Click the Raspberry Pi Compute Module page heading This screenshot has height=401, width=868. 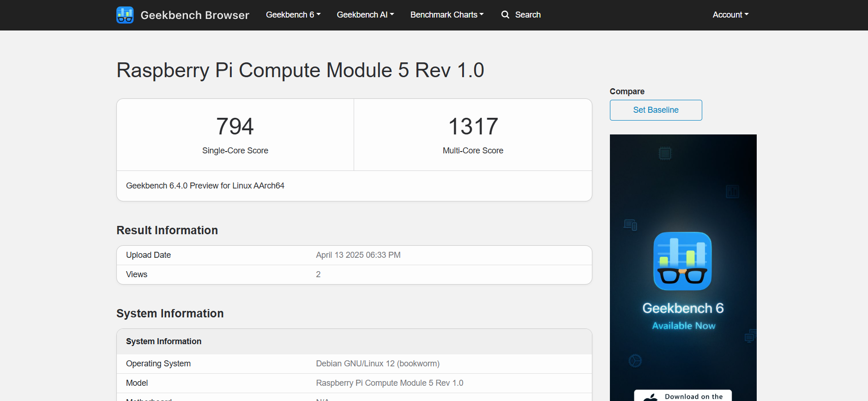tap(300, 70)
